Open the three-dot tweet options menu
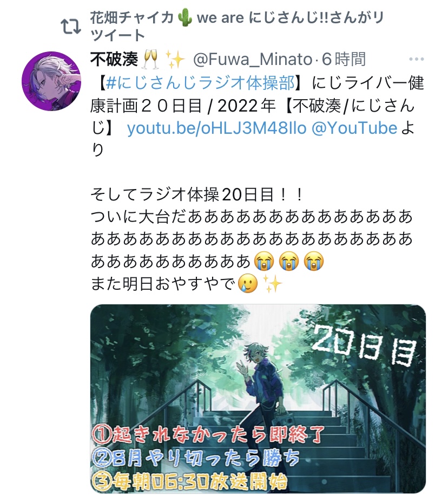 417,59
